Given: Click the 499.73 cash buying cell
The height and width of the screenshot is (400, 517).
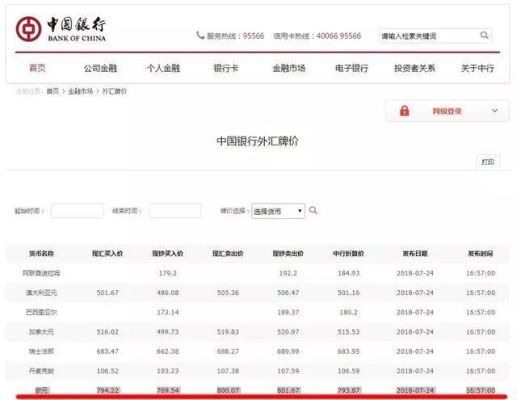Looking at the screenshot, I should pos(168,332).
